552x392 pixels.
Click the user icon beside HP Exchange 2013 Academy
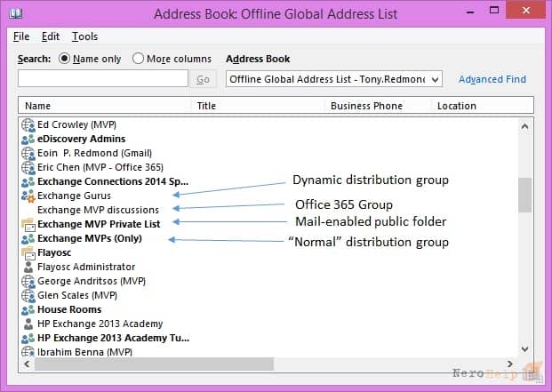[28, 324]
